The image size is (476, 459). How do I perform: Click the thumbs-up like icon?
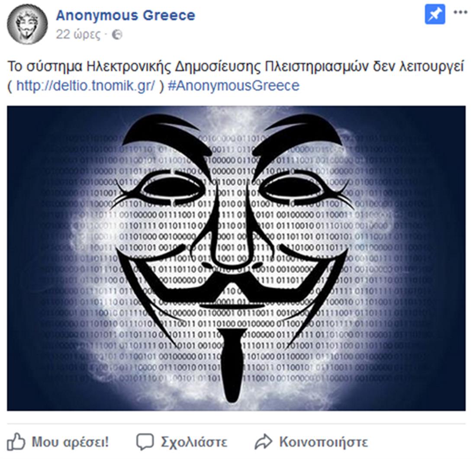tap(16, 442)
